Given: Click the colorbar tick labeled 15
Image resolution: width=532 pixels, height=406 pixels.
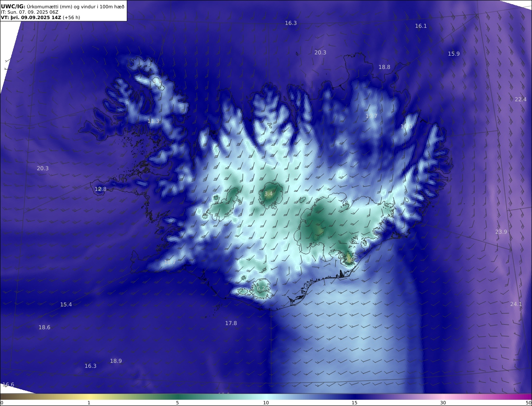Looking at the screenshot, I should [x=355, y=403].
